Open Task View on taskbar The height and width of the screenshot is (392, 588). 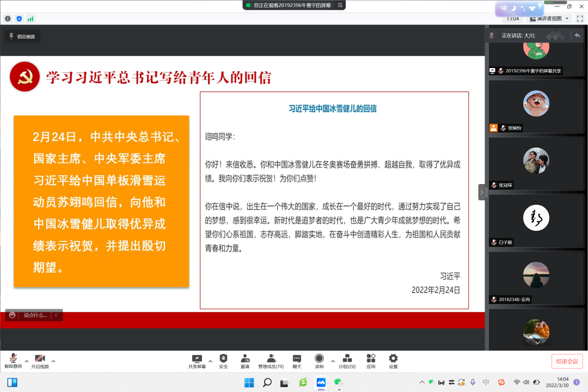coord(285,383)
